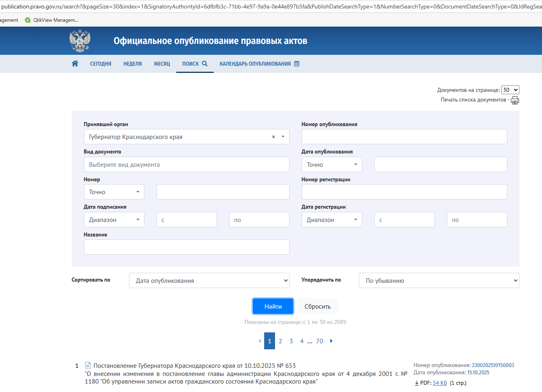The height and width of the screenshot is (392, 542).
Task: Open the 54 Кб PDF download link
Action: [440, 383]
